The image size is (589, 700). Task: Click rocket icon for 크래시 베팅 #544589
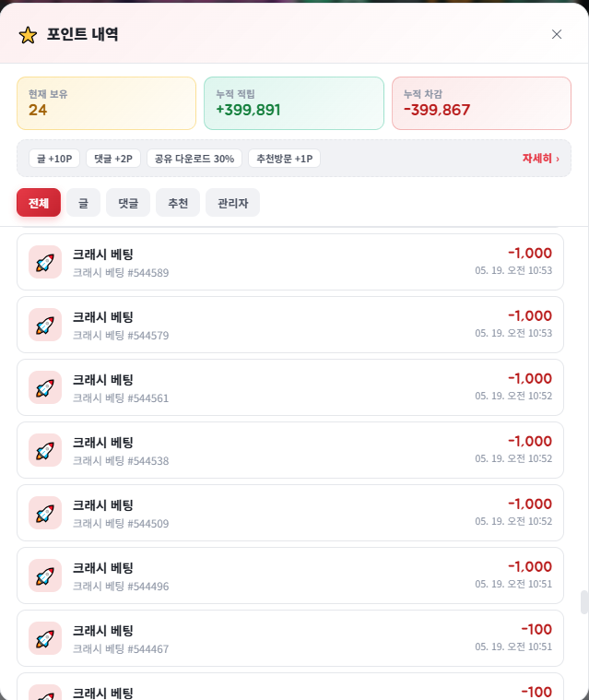pyautogui.click(x=45, y=262)
